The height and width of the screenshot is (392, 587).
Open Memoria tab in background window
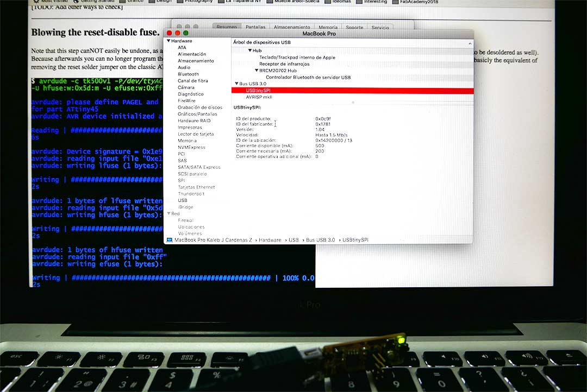328,27
